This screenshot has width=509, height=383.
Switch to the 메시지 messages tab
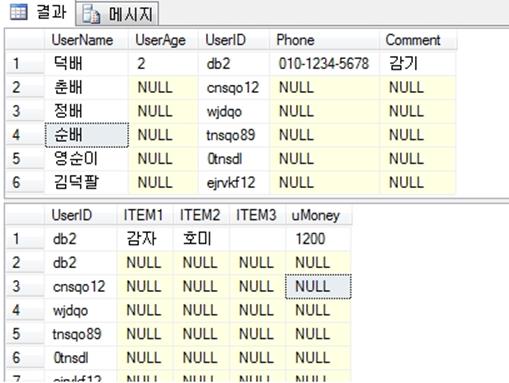pyautogui.click(x=117, y=14)
